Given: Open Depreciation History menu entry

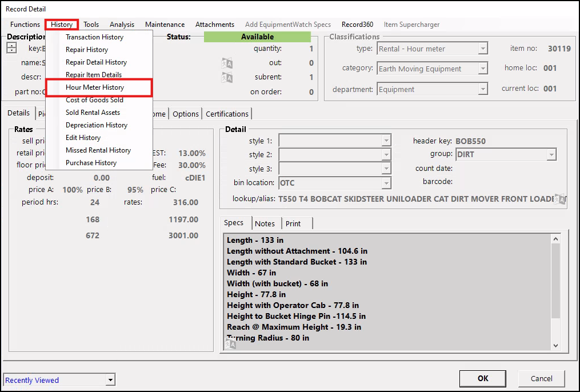Looking at the screenshot, I should coord(97,125).
